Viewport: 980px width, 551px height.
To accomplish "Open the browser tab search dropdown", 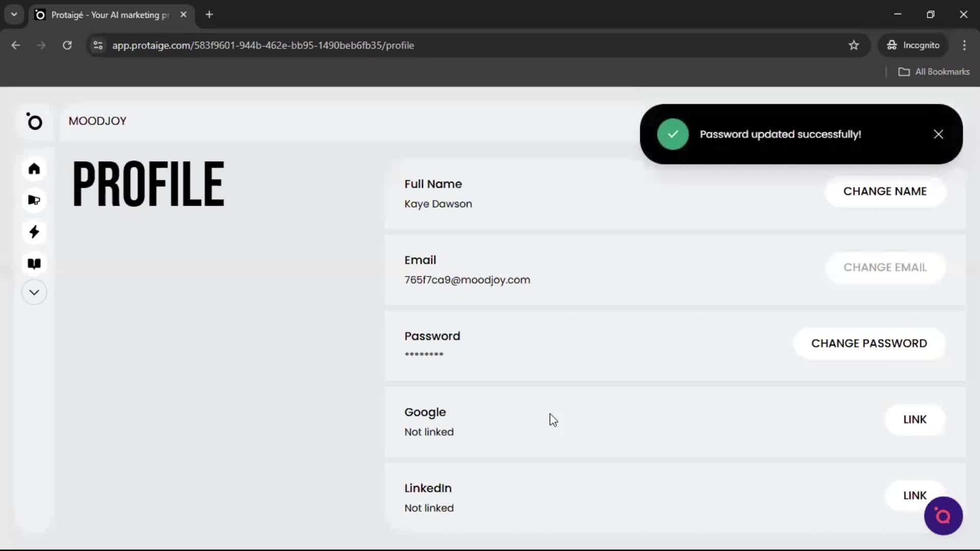I will pos(14,14).
